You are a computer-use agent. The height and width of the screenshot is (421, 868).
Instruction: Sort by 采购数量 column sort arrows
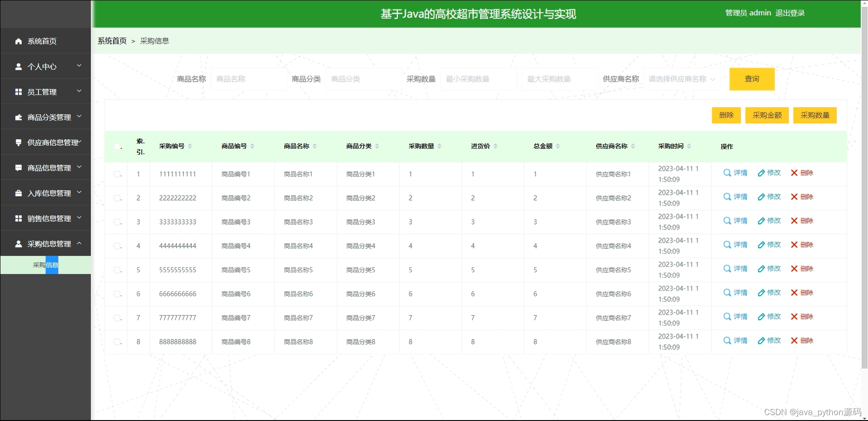[x=439, y=146]
